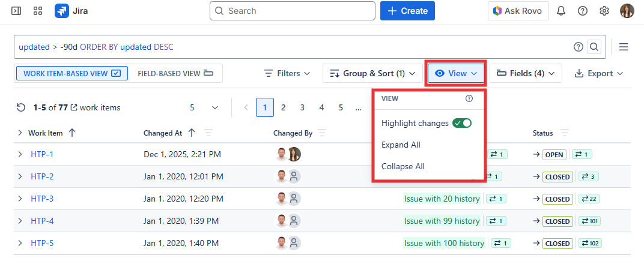Click the JQL syntax help icon

(578, 47)
